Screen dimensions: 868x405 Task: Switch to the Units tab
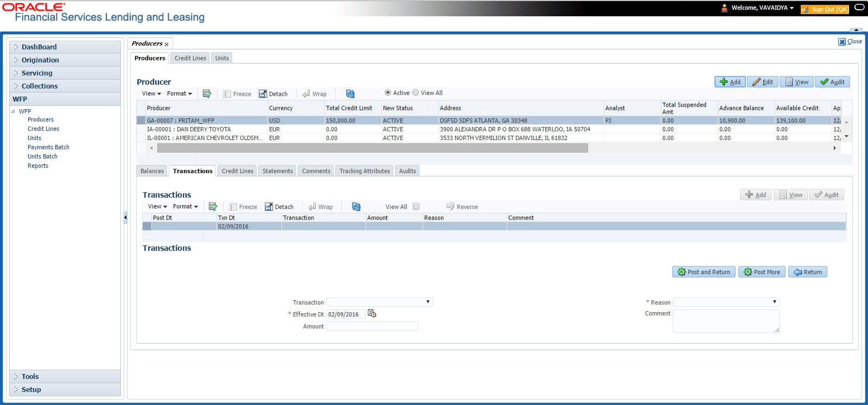222,58
